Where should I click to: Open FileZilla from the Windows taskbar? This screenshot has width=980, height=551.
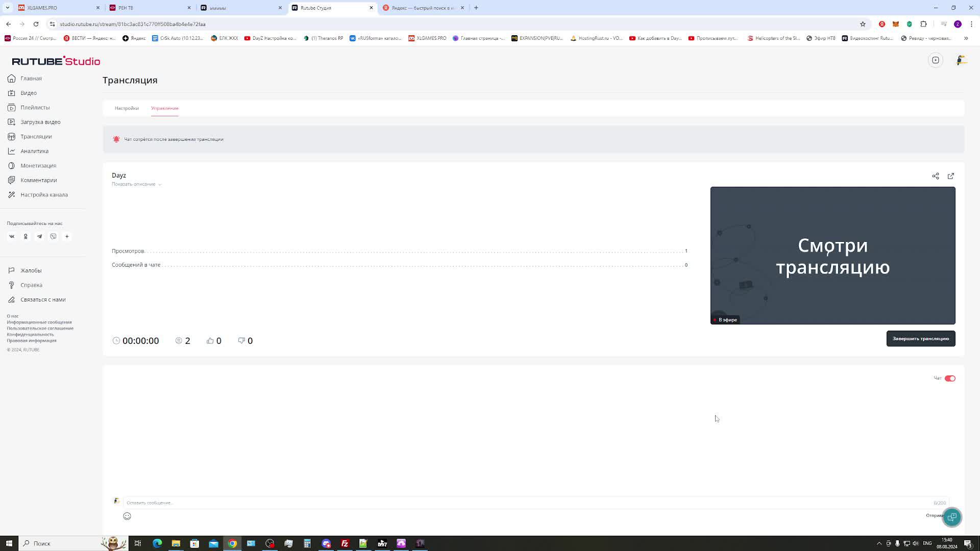click(345, 543)
